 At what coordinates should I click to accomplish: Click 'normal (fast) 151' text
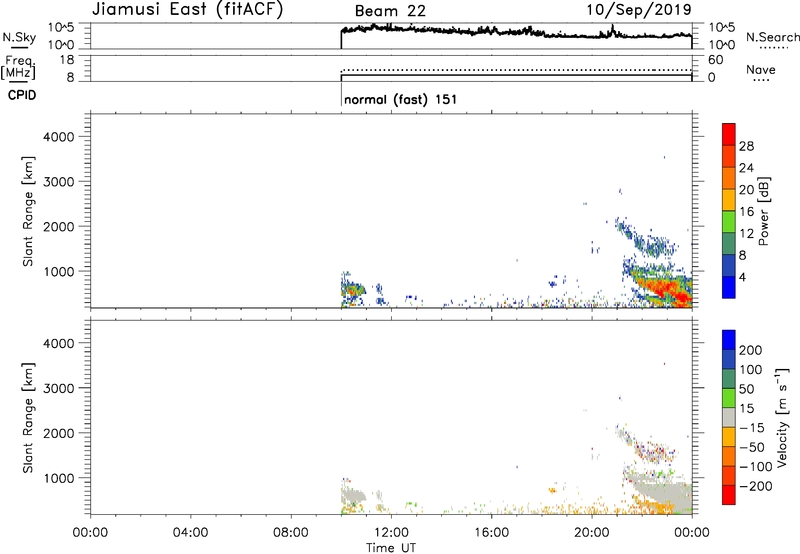click(x=401, y=99)
